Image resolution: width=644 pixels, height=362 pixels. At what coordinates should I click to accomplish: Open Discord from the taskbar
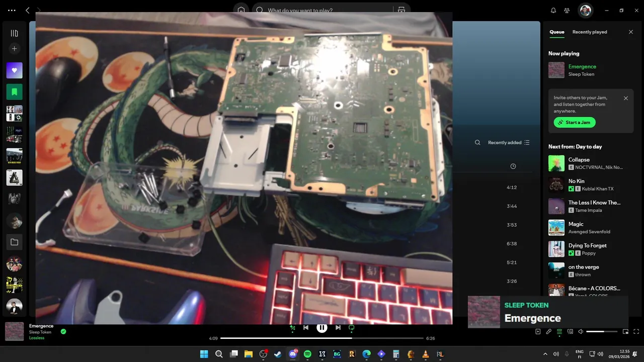tap(293, 354)
